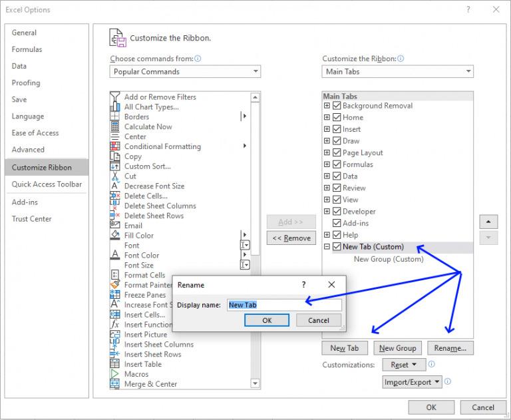Click the Insert Function fx icon
Viewport: 511px width, 420px height.
click(114, 324)
